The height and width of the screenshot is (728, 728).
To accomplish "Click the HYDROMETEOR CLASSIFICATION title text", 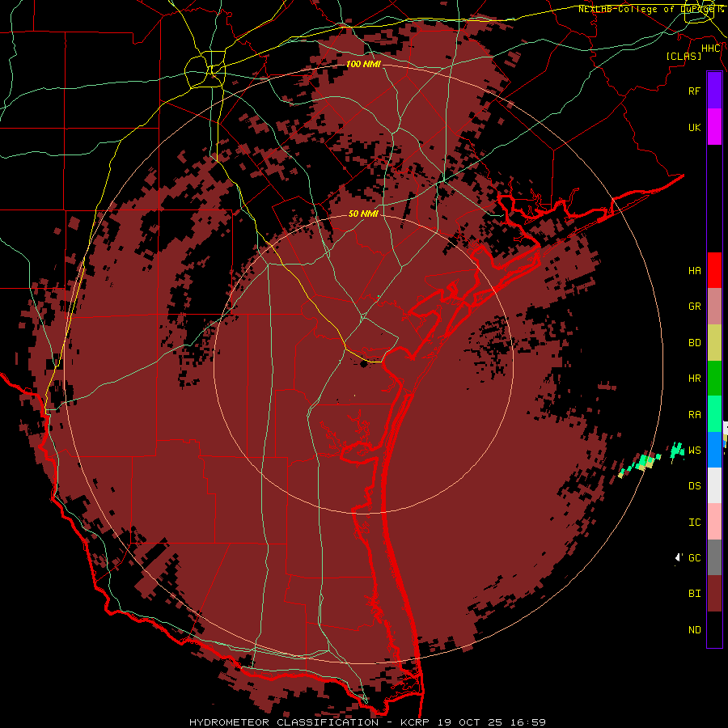I will click(284, 722).
